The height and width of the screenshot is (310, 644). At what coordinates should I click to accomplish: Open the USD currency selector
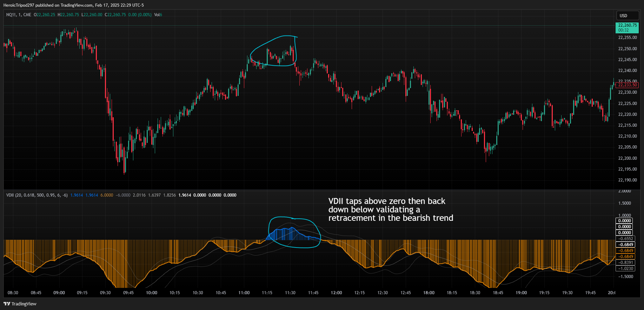(628, 16)
